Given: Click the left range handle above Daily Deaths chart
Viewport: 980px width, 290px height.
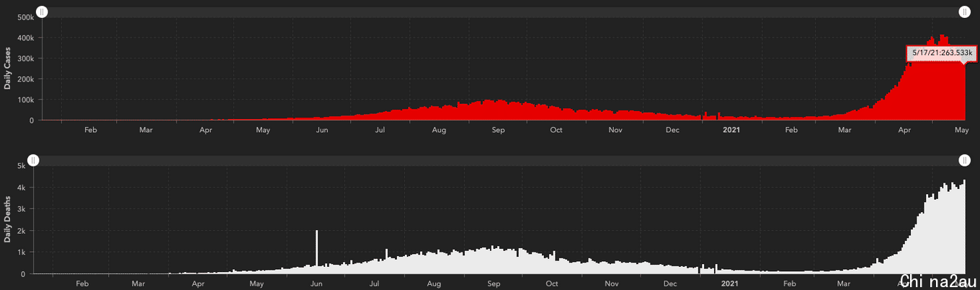Looking at the screenshot, I should click(x=32, y=159).
